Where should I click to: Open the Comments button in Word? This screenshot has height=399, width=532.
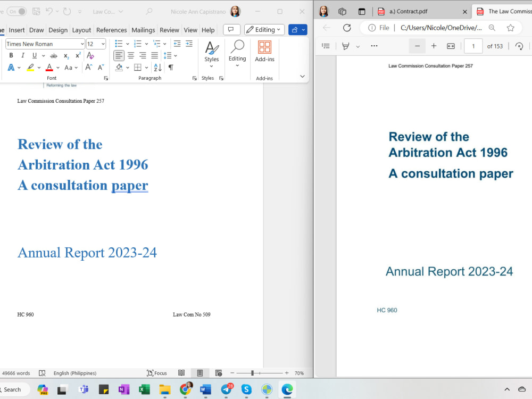(x=231, y=30)
